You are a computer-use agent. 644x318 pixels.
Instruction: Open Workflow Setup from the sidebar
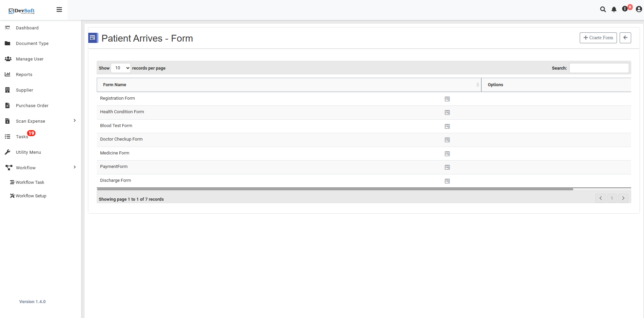coord(30,196)
